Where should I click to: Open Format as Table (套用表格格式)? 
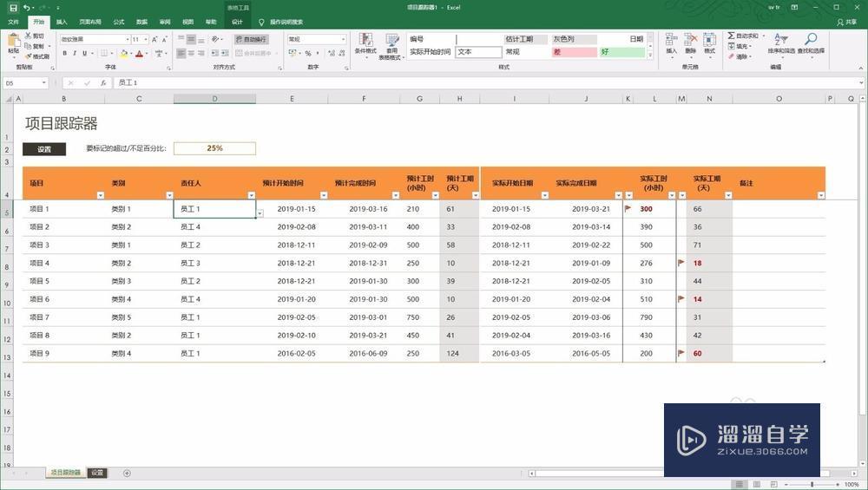[x=392, y=45]
